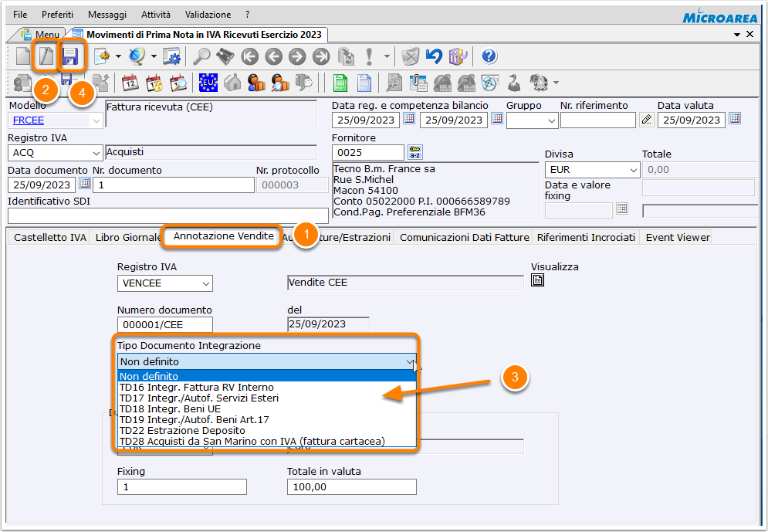The width and height of the screenshot is (768, 532).
Task: Expand the Gruppo dropdown
Action: [552, 120]
